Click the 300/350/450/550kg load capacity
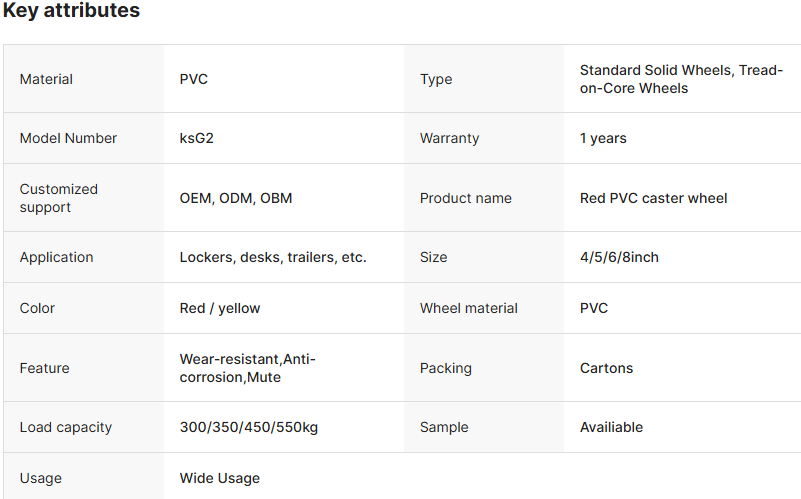The image size is (801, 499). (x=249, y=427)
